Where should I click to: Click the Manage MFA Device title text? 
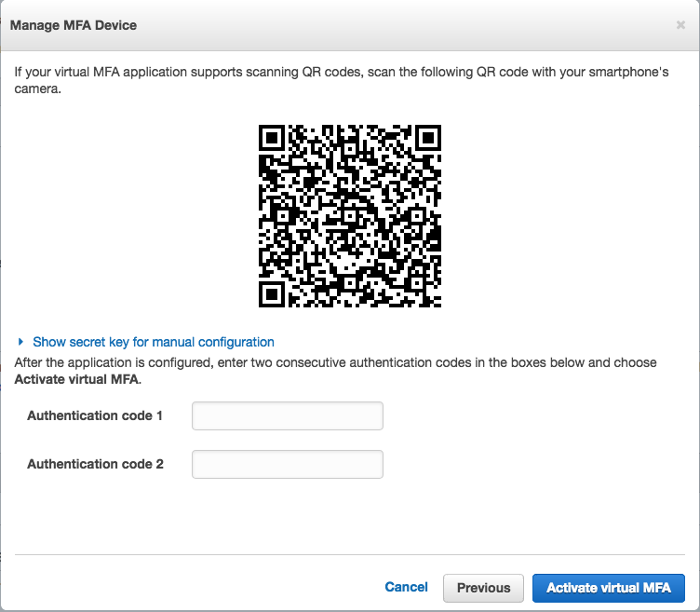coord(74,25)
